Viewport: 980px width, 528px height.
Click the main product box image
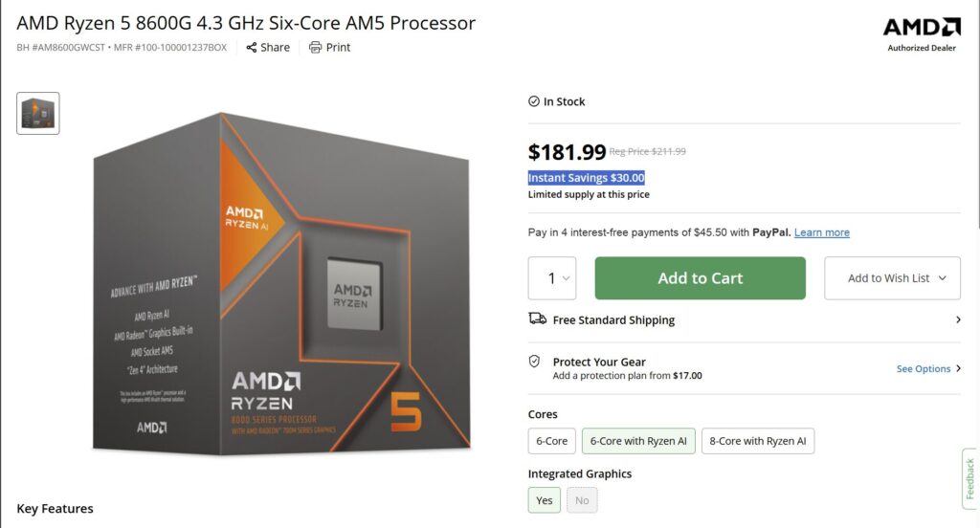coord(281,282)
